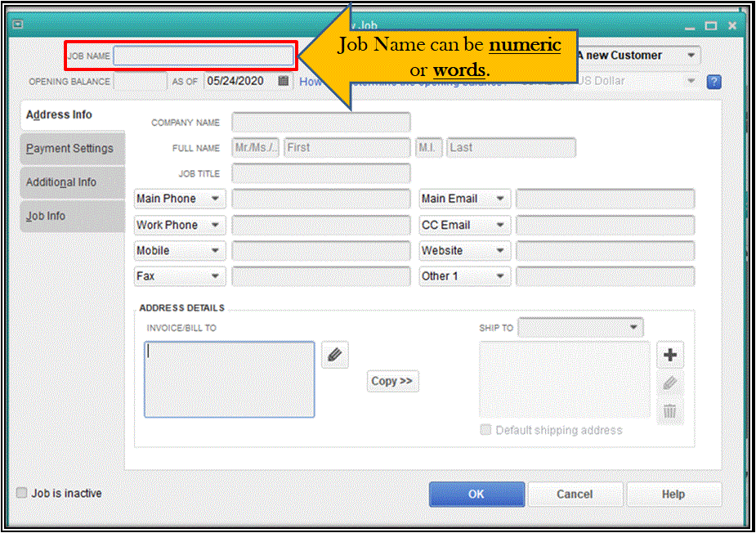Open the customer selection dropdown
Screen dimensions: 756x533
(691, 56)
